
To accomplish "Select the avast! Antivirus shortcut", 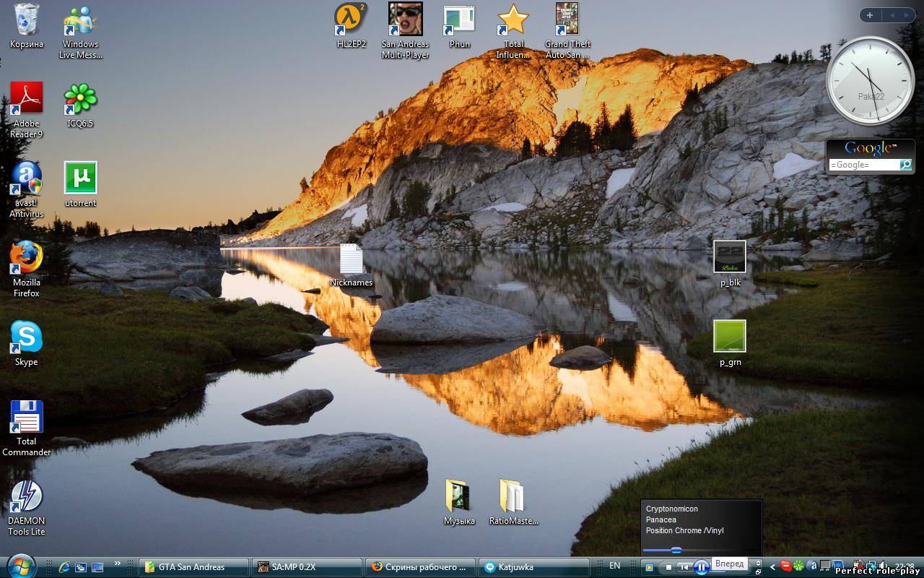I will coord(26,189).
